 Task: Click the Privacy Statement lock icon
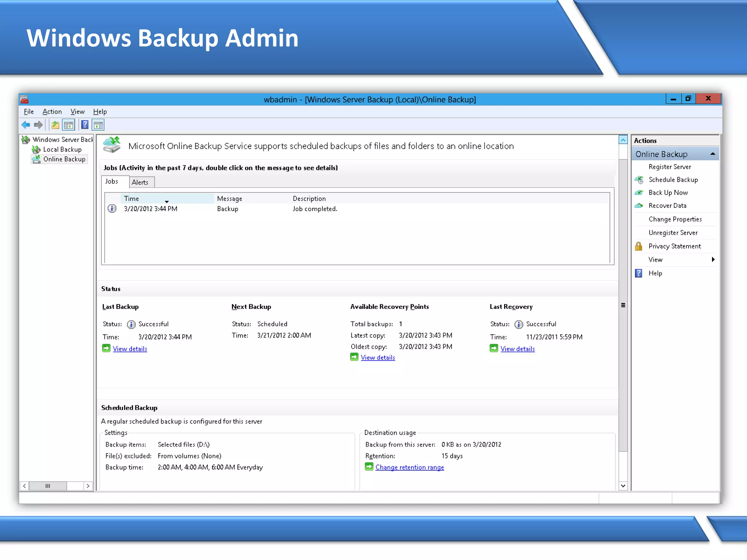pos(639,246)
